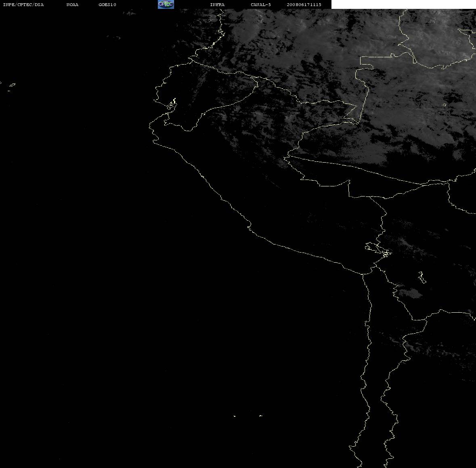Click the Lake Titicaca outline
Viewport: 476px width, 468px height.
tap(378, 249)
